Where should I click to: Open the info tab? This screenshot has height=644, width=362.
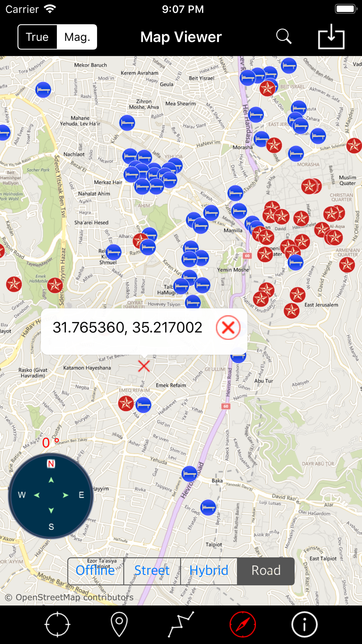[x=304, y=624]
